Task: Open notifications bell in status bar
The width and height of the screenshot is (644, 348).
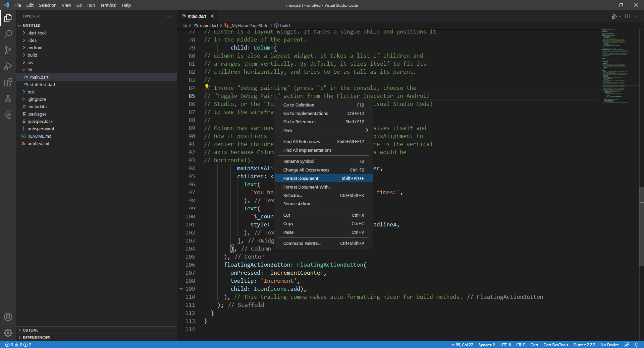Action: 637,345
